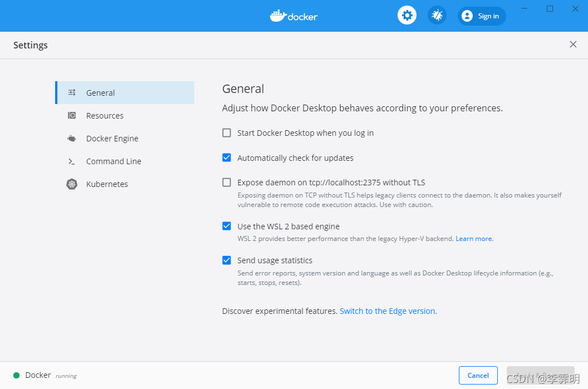This screenshot has width=588, height=389.
Task: Minimize the Docker Desktop window
Action: 525,8
